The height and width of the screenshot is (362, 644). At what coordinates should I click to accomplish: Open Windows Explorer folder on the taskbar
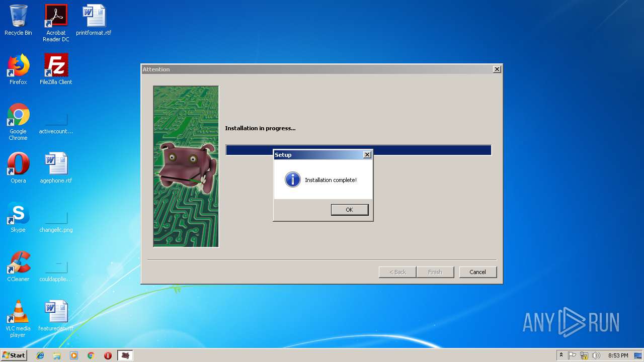tap(57, 355)
